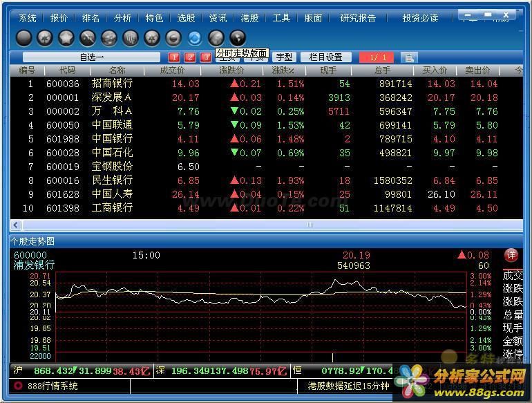Open the 选股 menu

[x=186, y=18]
